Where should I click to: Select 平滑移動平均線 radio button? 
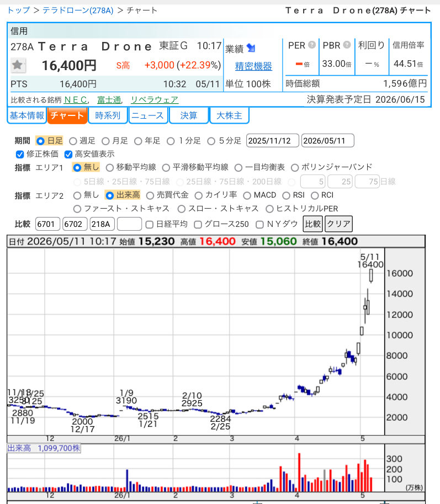coord(166,167)
